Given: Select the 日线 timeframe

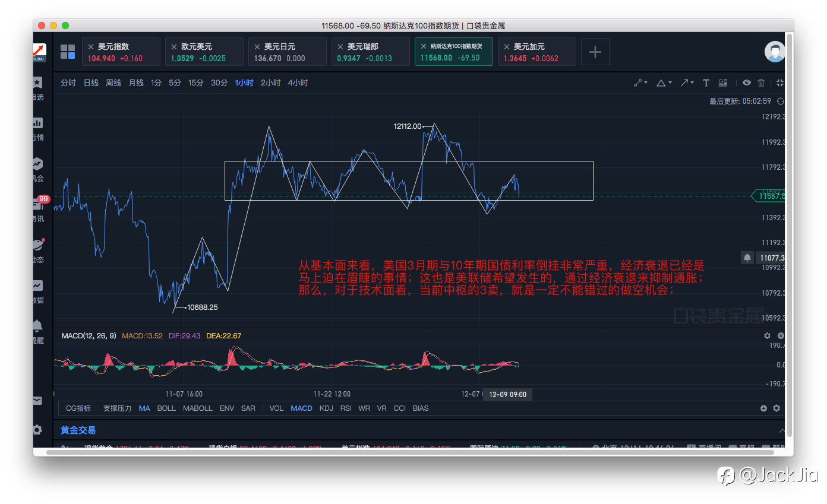Looking at the screenshot, I should pos(91,83).
